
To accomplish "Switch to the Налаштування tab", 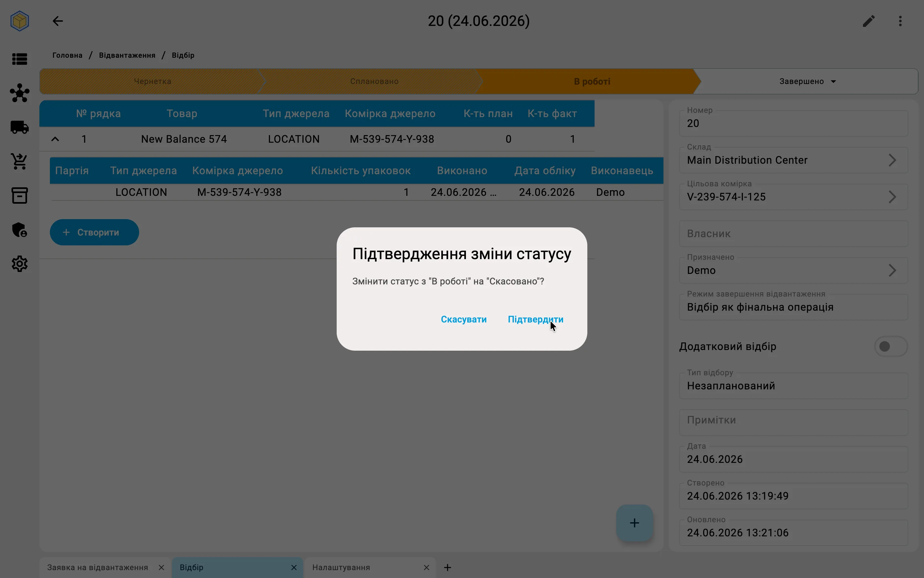I will 341,568.
